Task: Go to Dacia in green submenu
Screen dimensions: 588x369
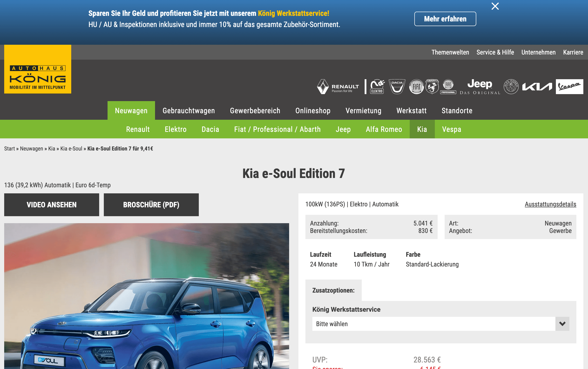Action: coord(210,129)
